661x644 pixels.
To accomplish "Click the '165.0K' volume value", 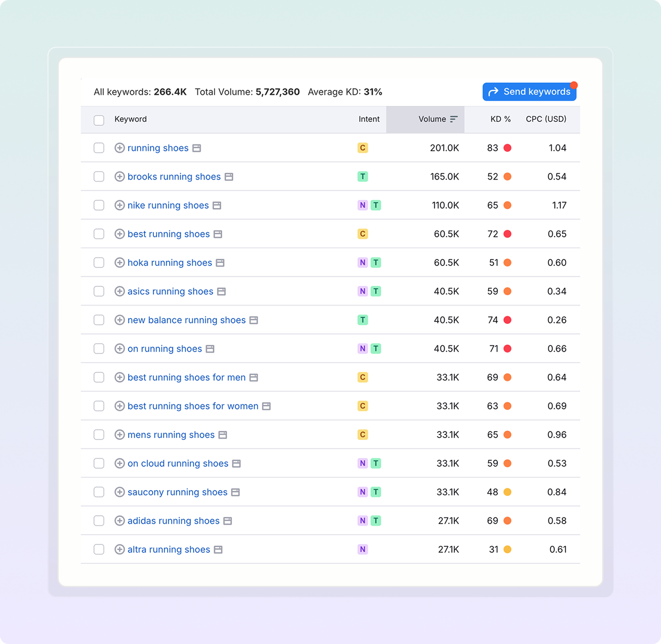I will click(x=444, y=177).
